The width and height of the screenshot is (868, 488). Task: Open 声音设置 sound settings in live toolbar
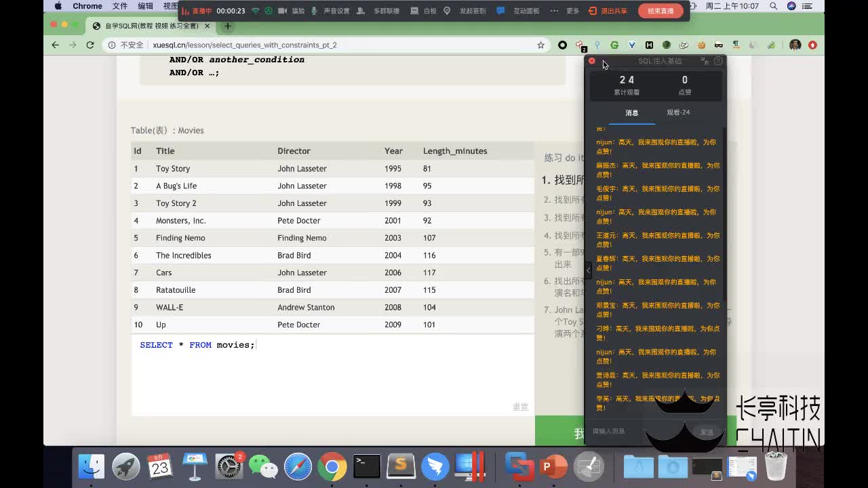pyautogui.click(x=331, y=11)
